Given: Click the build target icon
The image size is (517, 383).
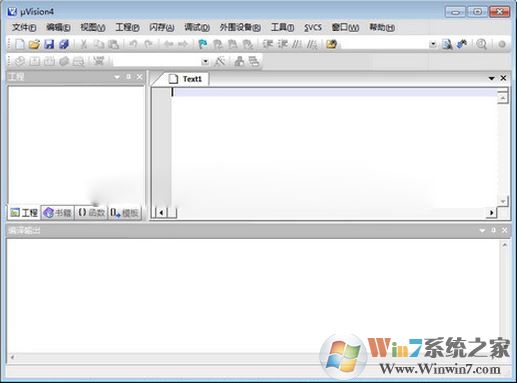Looking at the screenshot, I should click(x=35, y=61).
